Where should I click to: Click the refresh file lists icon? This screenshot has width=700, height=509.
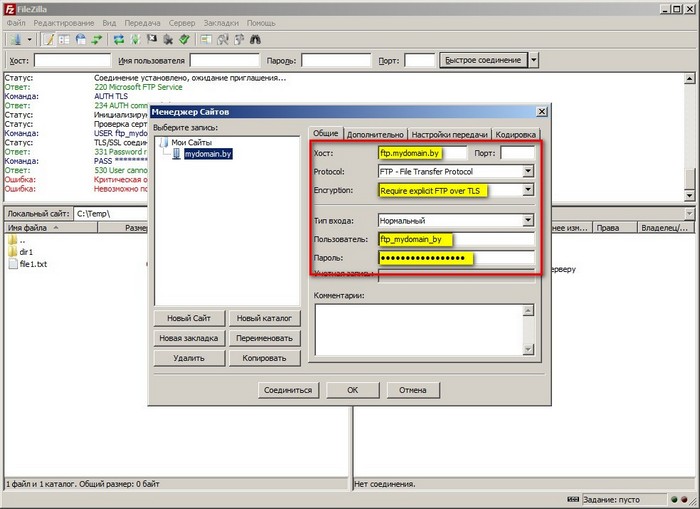[119, 40]
